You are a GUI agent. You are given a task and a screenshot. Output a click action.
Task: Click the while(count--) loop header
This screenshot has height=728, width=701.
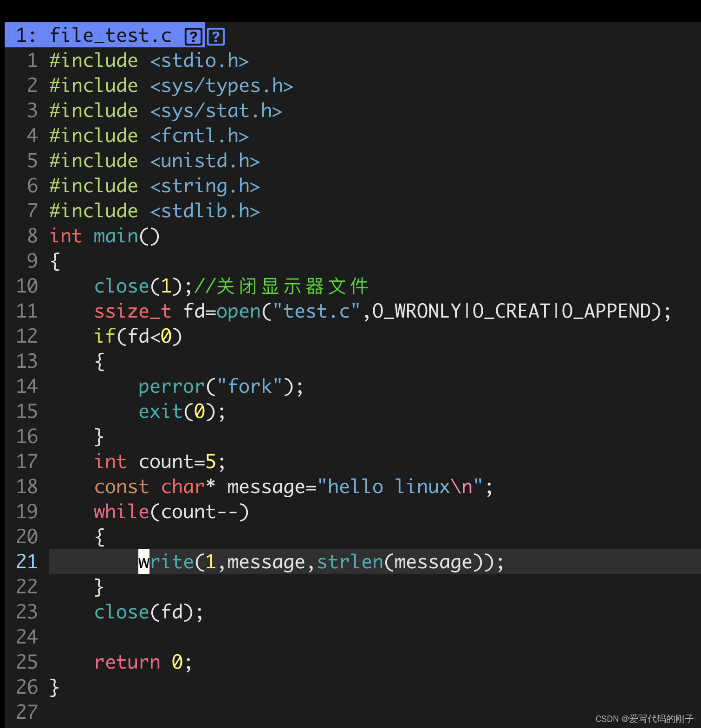(x=171, y=512)
